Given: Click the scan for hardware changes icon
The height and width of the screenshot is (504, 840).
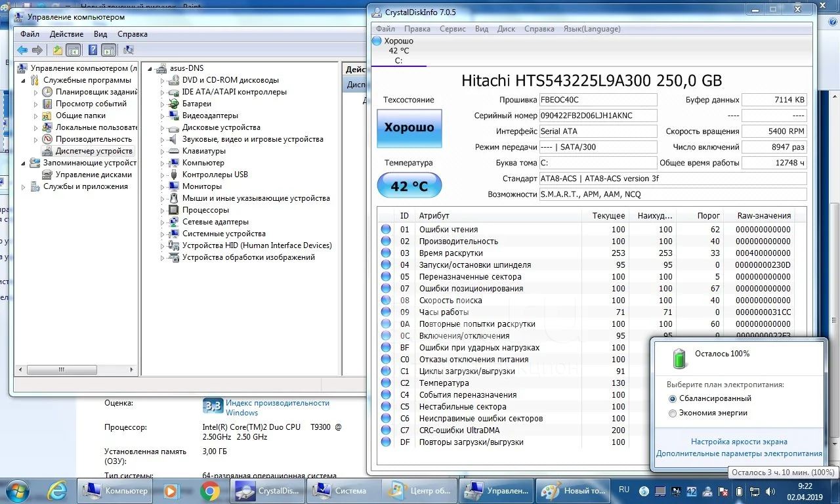Looking at the screenshot, I should pos(128,50).
